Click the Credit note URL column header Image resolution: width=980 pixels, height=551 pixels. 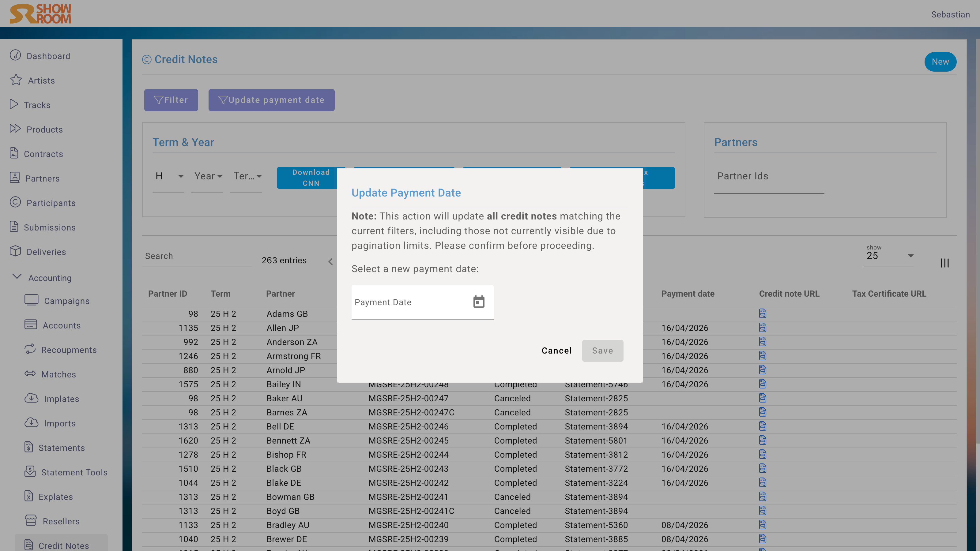789,294
